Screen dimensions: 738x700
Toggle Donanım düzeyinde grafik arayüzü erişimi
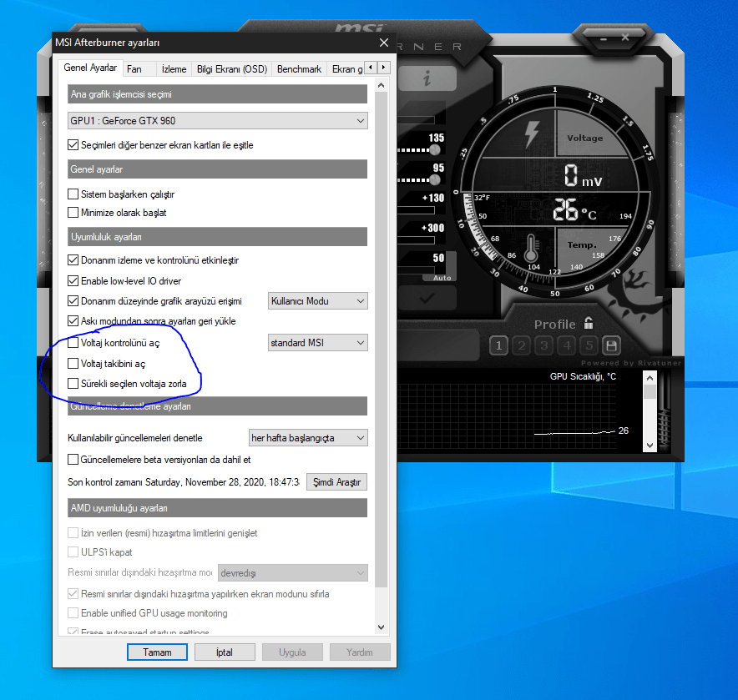(x=73, y=300)
